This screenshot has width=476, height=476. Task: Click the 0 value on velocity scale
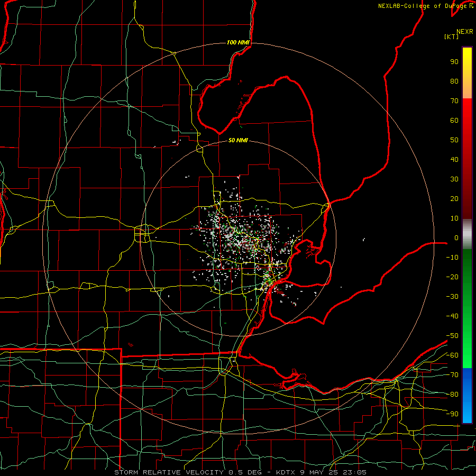click(x=456, y=238)
